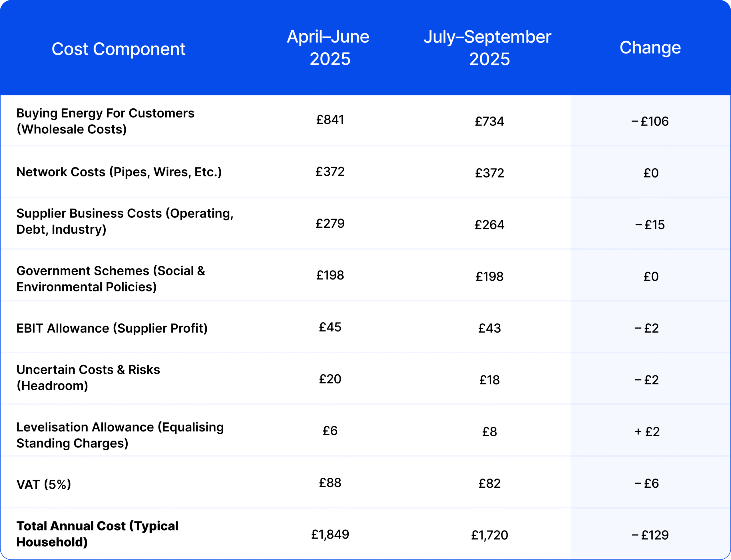Select the VAT (5%) row label
The image size is (731, 560).
[x=44, y=484]
